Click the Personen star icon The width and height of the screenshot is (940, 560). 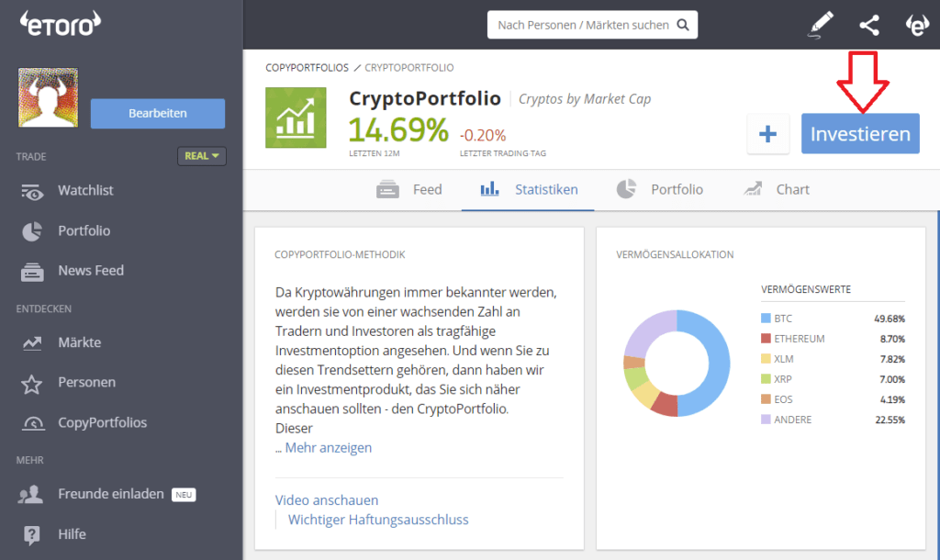click(x=32, y=384)
